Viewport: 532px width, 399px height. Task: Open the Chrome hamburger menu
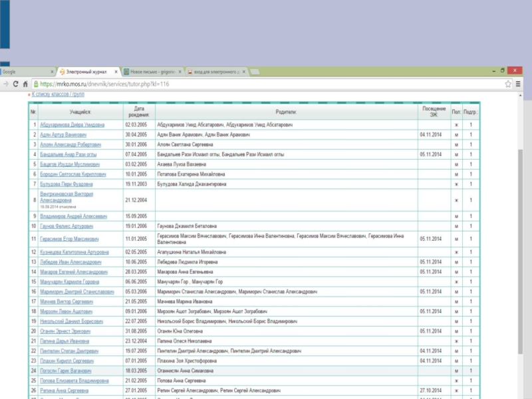pos(519,84)
